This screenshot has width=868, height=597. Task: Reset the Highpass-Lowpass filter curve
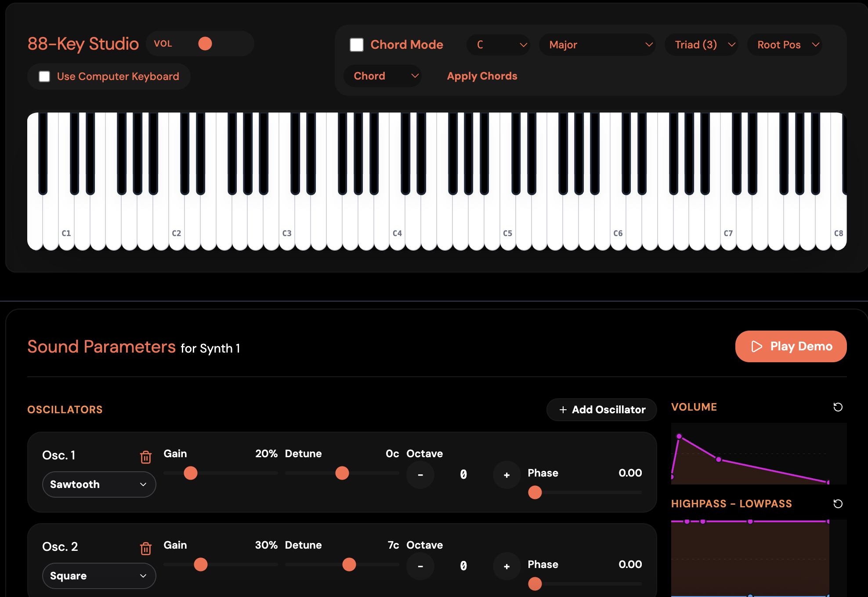838,504
